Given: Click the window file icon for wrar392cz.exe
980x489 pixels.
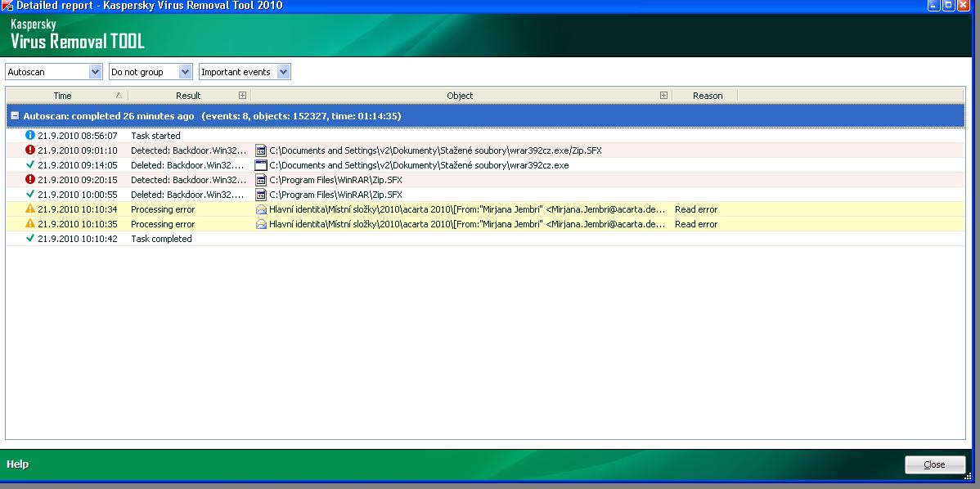Looking at the screenshot, I should pyautogui.click(x=261, y=165).
